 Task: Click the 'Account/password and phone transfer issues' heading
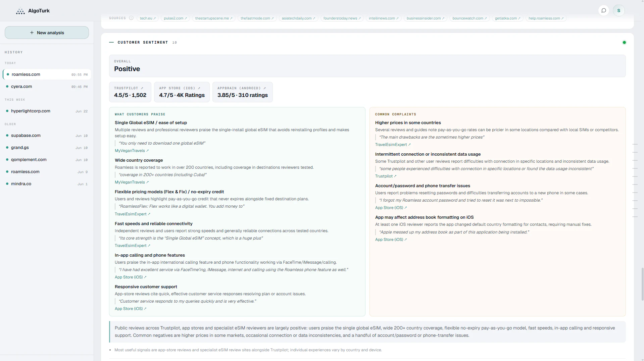tap(423, 186)
